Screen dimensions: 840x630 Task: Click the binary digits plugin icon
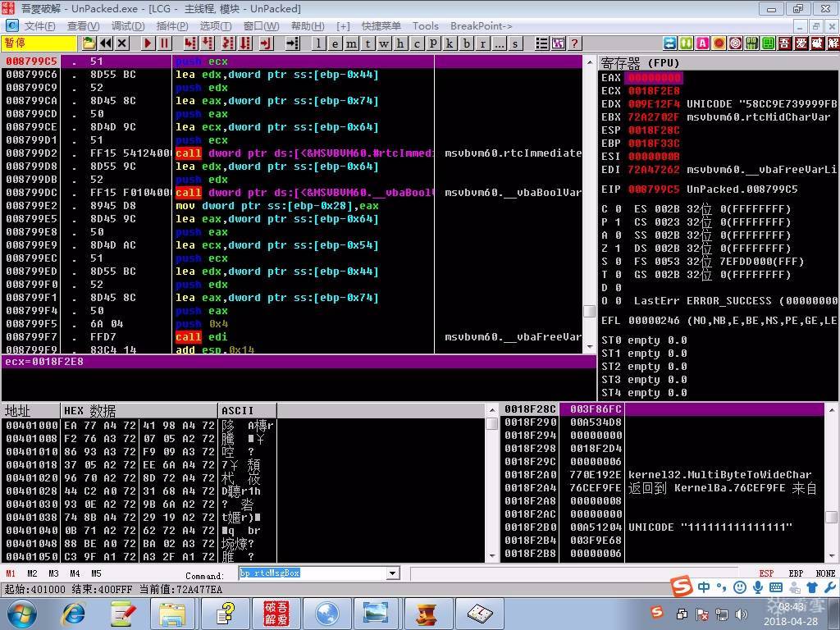[x=751, y=43]
